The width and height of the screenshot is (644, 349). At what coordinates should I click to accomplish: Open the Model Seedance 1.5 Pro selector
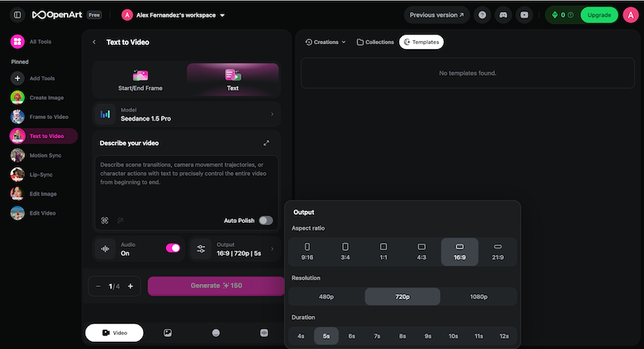pos(187,114)
